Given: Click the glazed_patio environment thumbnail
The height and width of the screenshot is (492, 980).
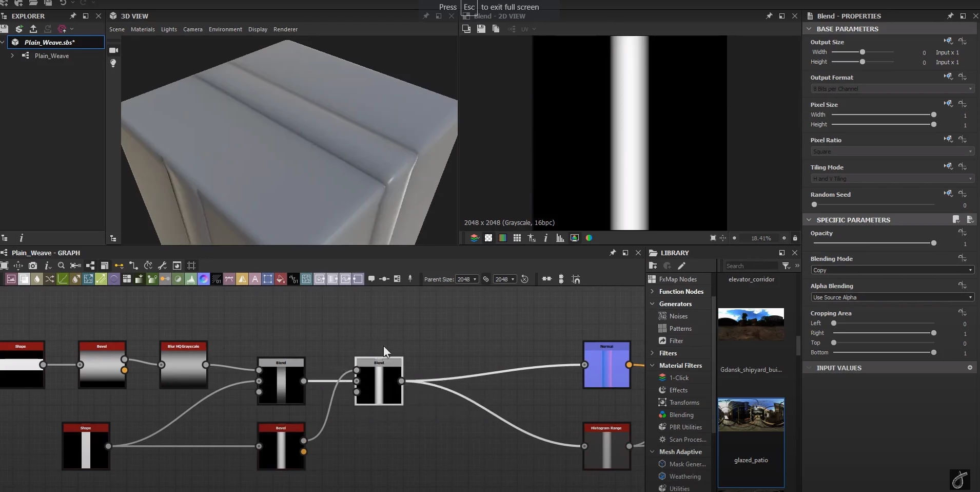Looking at the screenshot, I should tap(751, 416).
